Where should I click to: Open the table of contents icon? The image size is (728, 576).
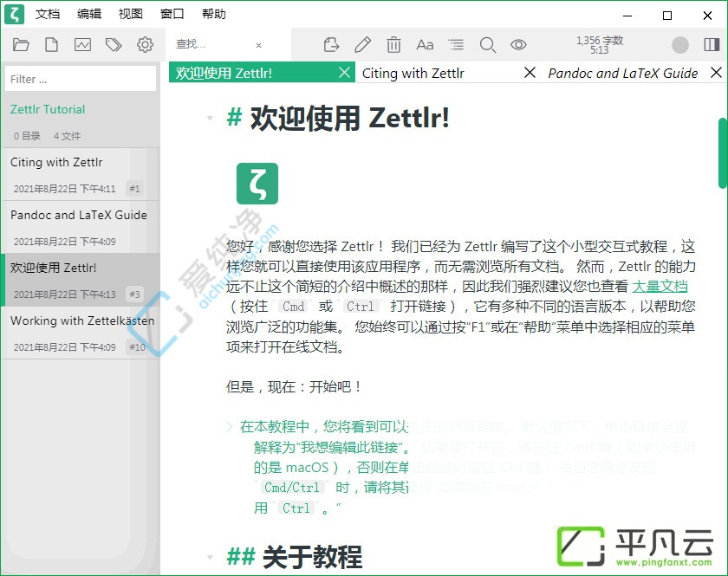[456, 44]
